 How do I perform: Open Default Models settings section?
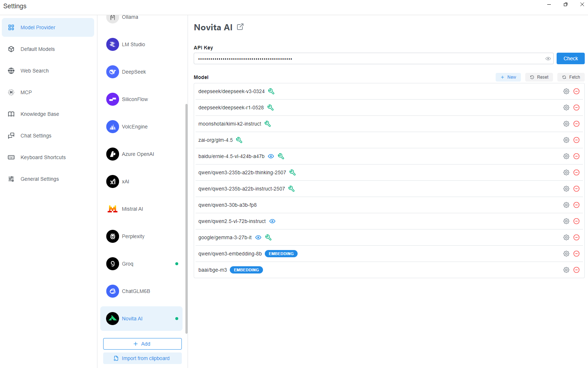click(x=48, y=49)
